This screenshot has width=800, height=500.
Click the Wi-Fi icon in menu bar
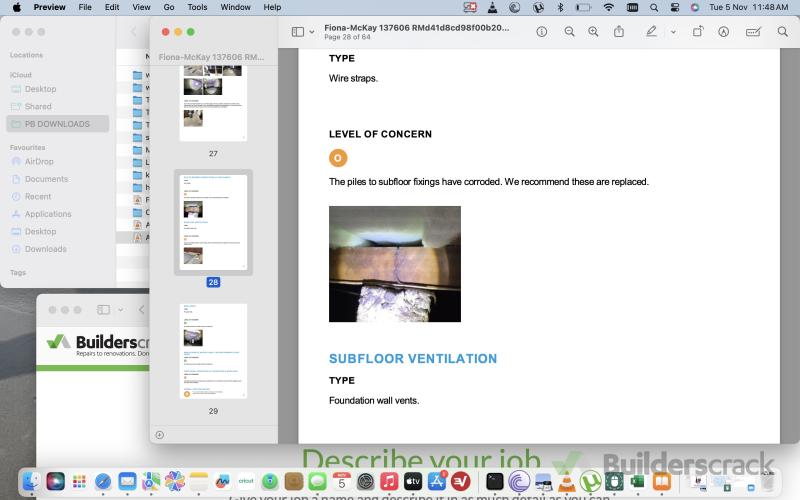pyautogui.click(x=608, y=7)
